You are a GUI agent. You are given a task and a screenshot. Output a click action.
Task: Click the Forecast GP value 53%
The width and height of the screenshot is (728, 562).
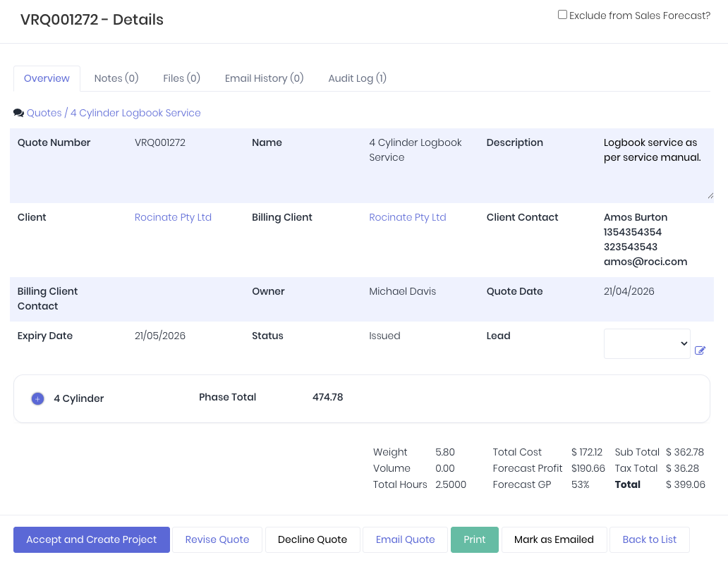click(x=581, y=484)
